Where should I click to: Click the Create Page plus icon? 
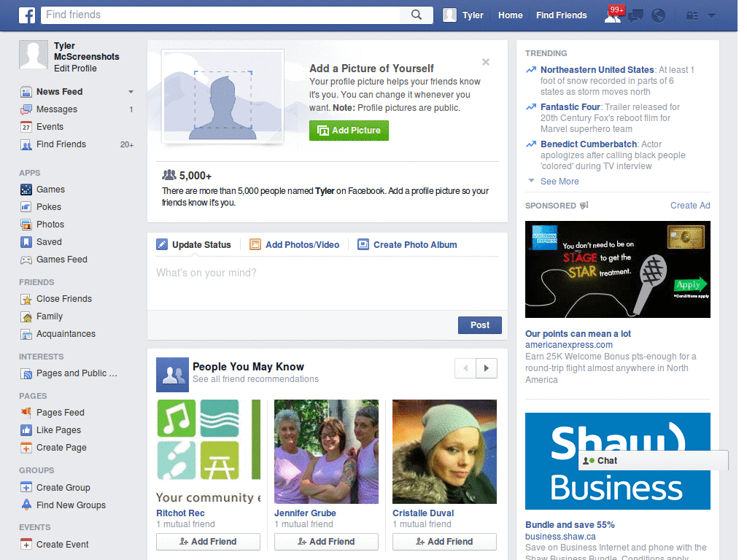[26, 448]
